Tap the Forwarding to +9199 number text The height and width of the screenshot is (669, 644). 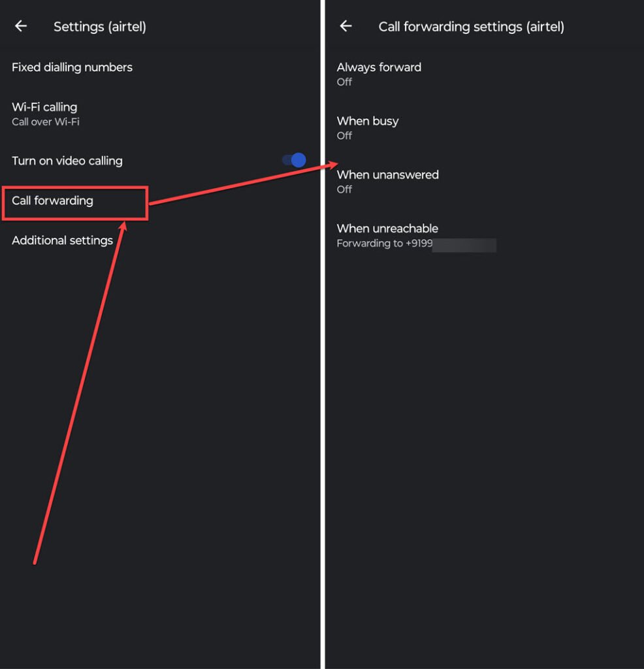pyautogui.click(x=383, y=244)
